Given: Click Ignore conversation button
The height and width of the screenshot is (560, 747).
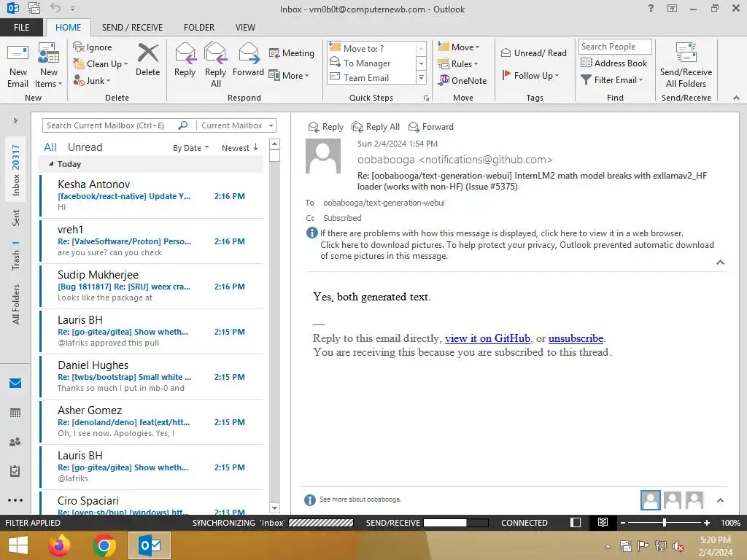Looking at the screenshot, I should tap(93, 47).
